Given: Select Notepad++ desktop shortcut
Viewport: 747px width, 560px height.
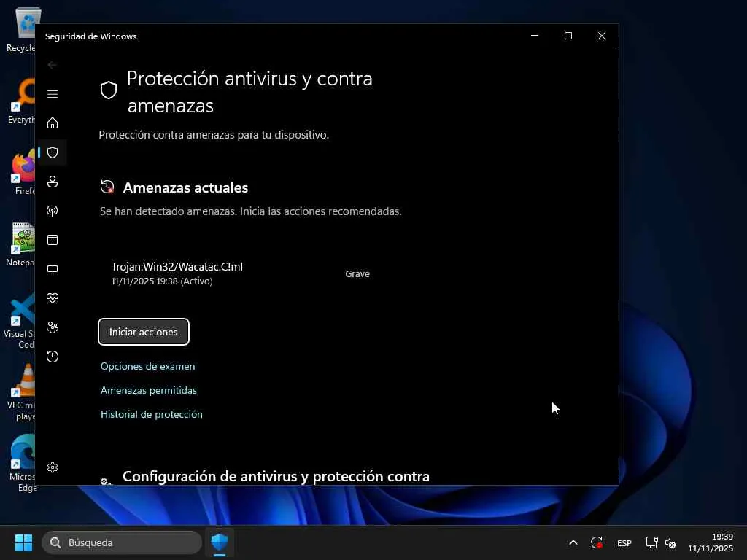Looking at the screenshot, I should [20, 245].
